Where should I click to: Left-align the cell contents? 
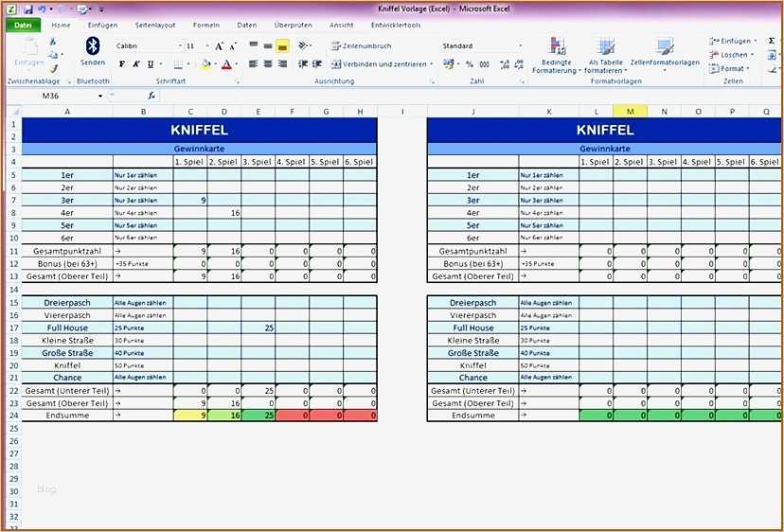254,64
